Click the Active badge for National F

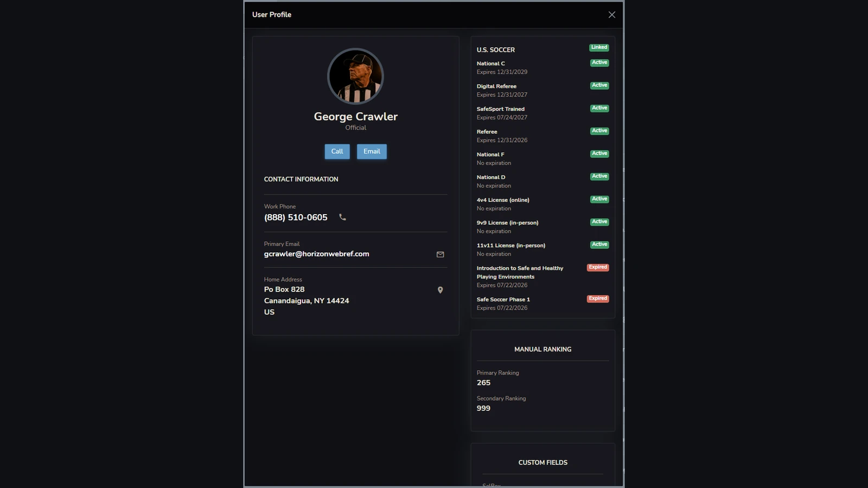[x=599, y=154]
